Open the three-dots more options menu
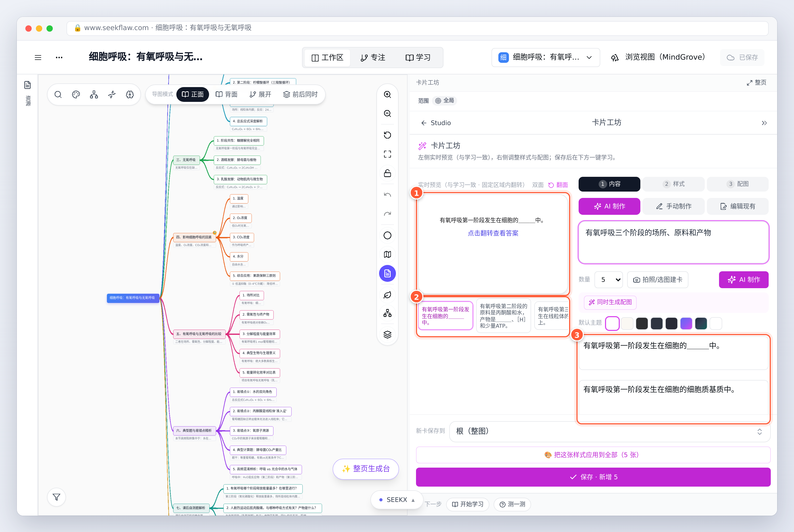794x532 pixels. pyautogui.click(x=59, y=57)
